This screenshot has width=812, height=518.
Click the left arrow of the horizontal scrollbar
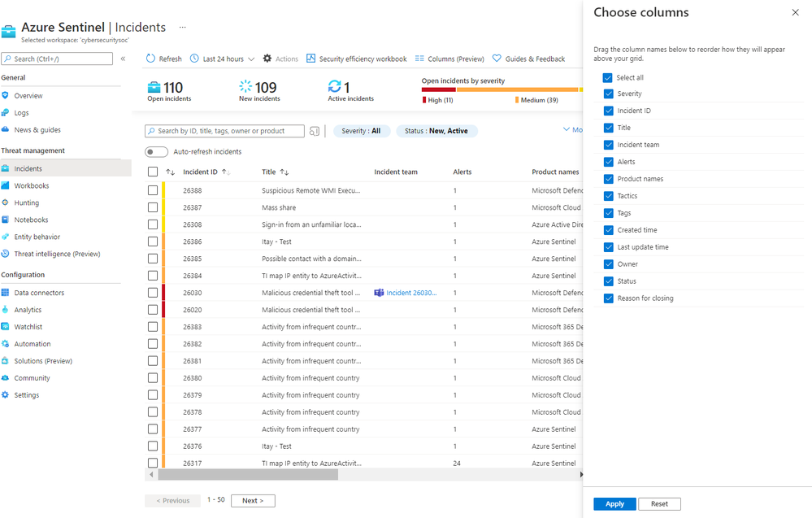pos(151,474)
